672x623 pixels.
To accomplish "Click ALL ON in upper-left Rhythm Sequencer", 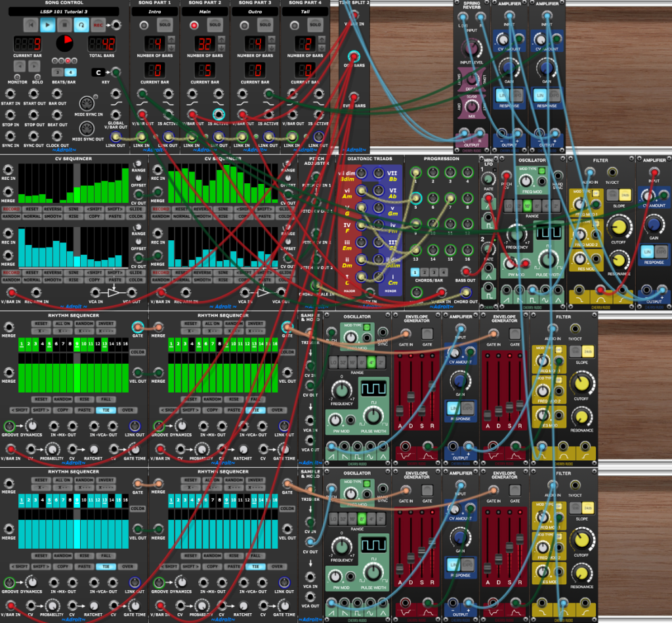I will (x=62, y=324).
